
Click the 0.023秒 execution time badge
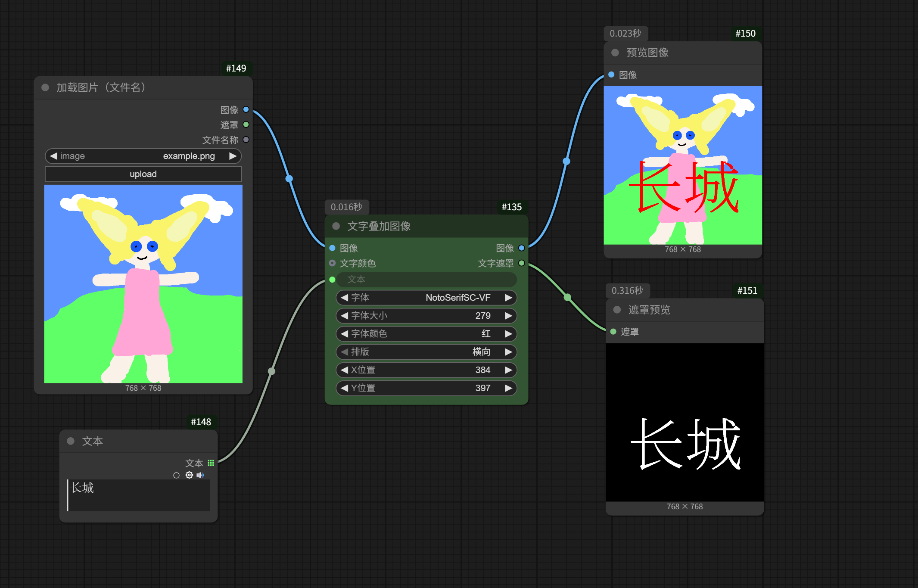tap(625, 34)
